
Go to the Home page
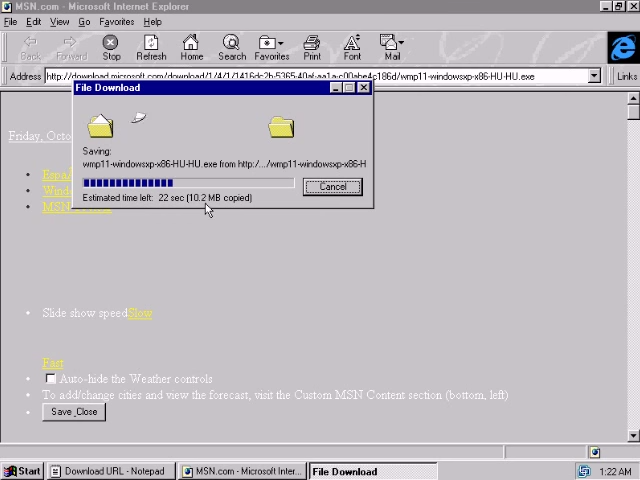pyautogui.click(x=191, y=48)
